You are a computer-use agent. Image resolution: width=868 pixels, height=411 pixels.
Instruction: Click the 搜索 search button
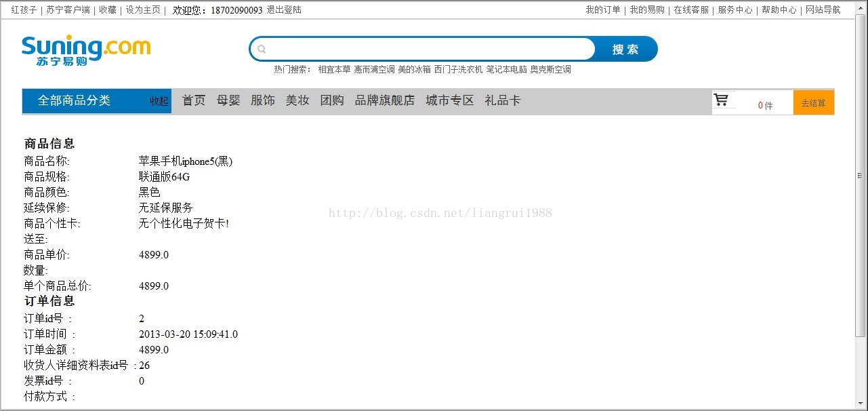tap(625, 50)
